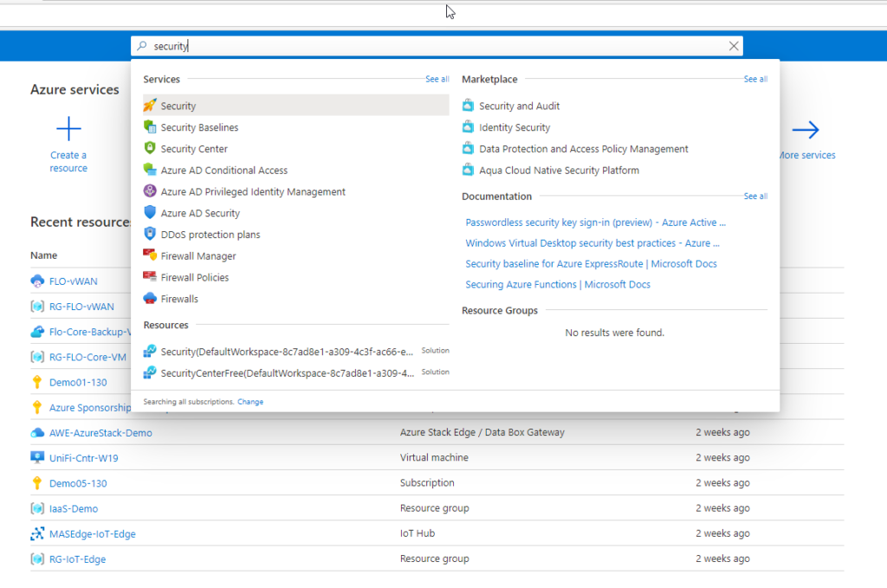Open the AWE-AzureStack-Demo resource
This screenshot has width=887, height=588.
tap(100, 432)
